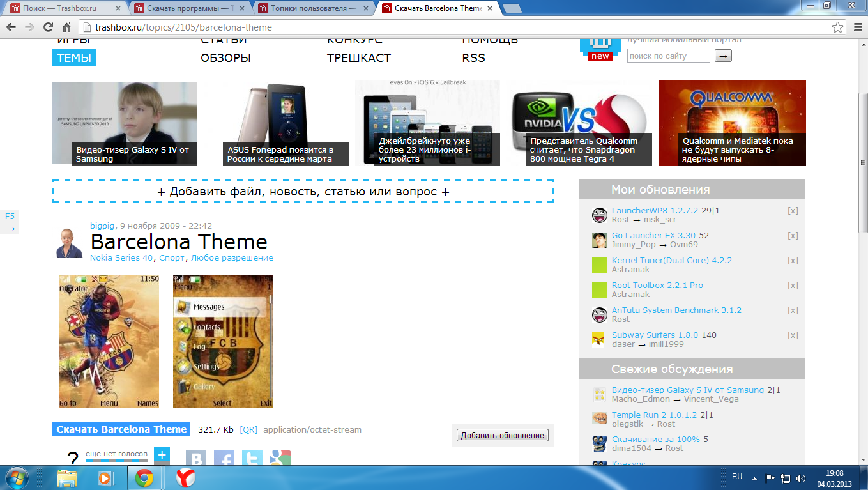868x490 pixels.
Task: Open the Nokia Series 40 category link
Action: [x=122, y=258]
